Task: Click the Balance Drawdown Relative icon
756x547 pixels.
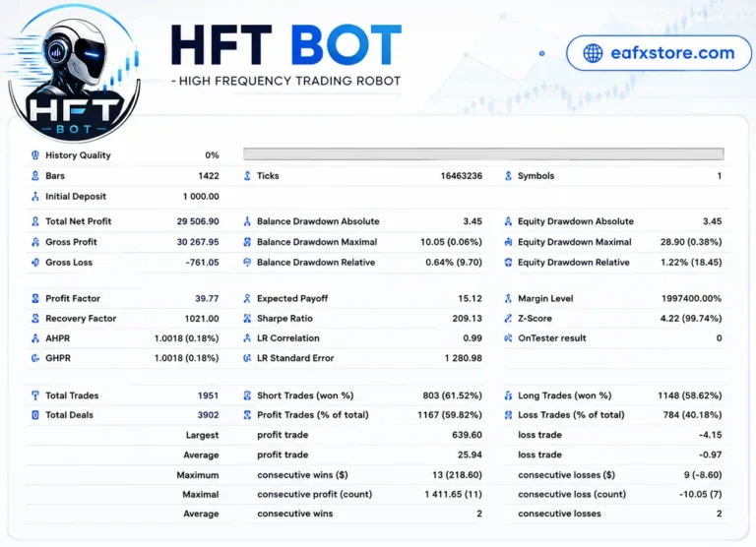Action: 247,262
